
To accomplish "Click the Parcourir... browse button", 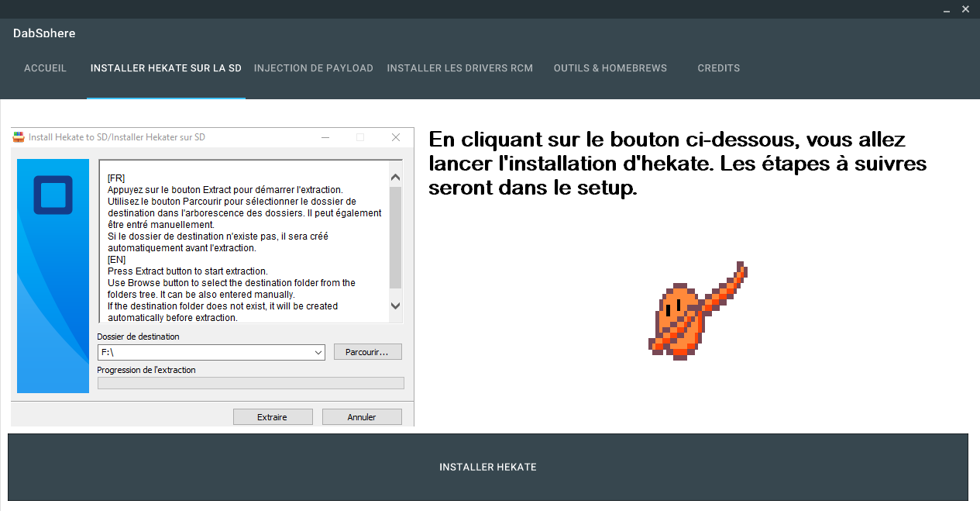I will 368,352.
